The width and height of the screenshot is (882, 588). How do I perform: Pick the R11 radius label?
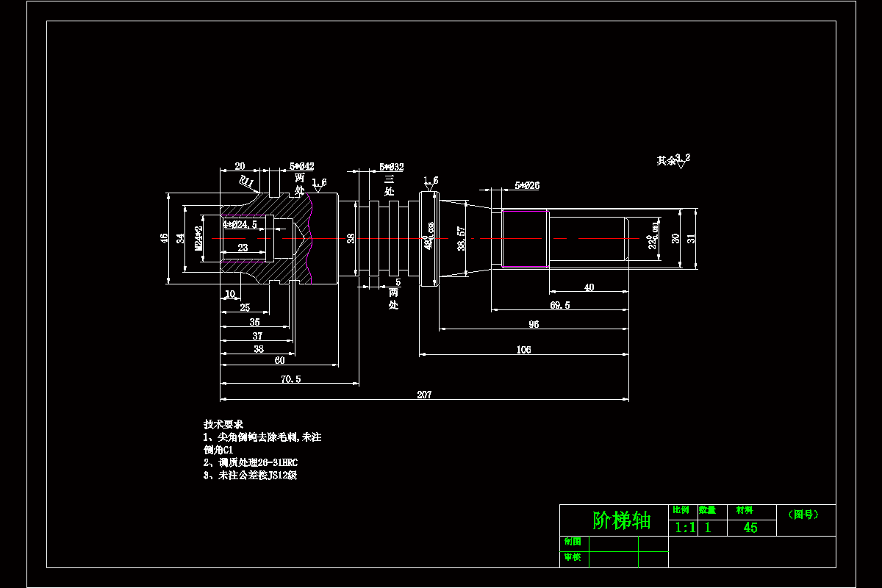(x=246, y=181)
